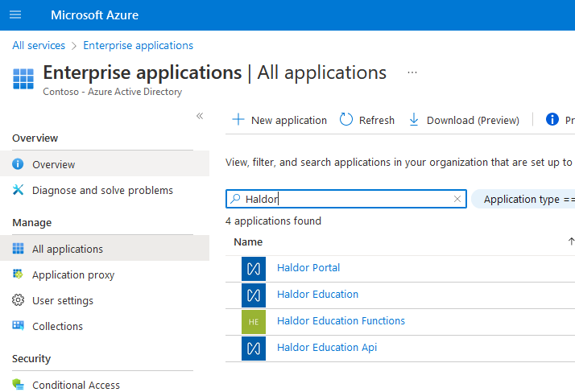Click the Refresh circular arrow icon

click(x=345, y=120)
